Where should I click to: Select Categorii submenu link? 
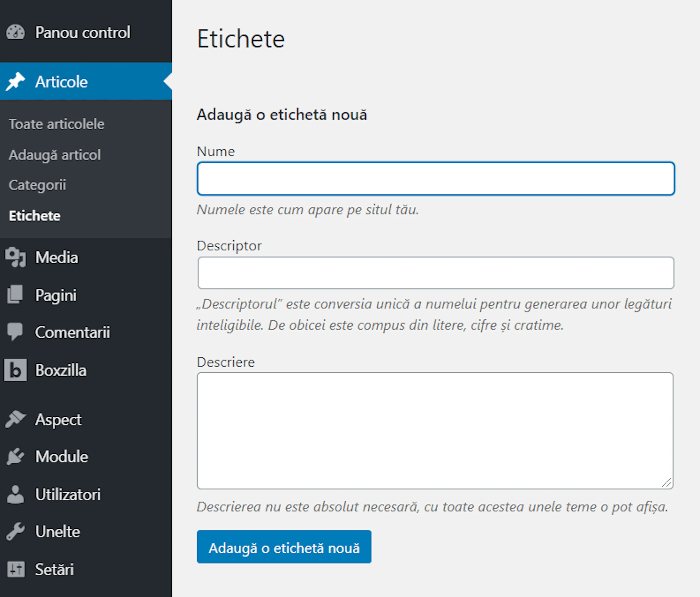(37, 185)
